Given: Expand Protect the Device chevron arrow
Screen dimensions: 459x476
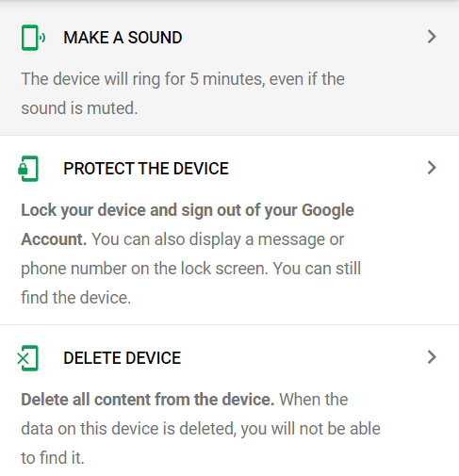Looking at the screenshot, I should tap(432, 168).
